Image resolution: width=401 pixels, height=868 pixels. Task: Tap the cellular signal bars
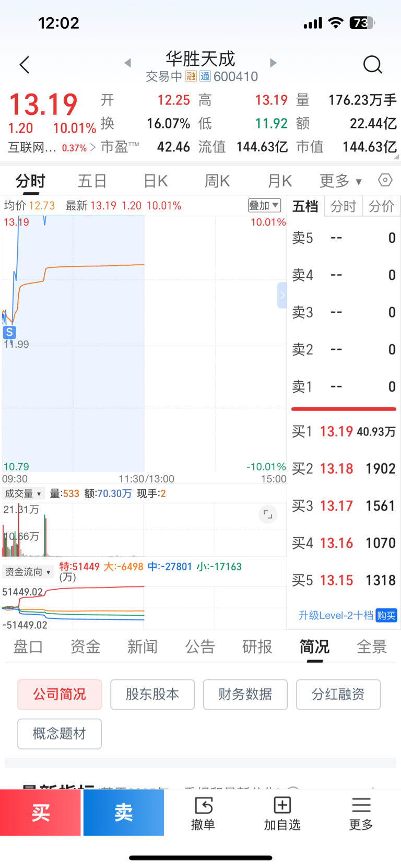coord(313,23)
